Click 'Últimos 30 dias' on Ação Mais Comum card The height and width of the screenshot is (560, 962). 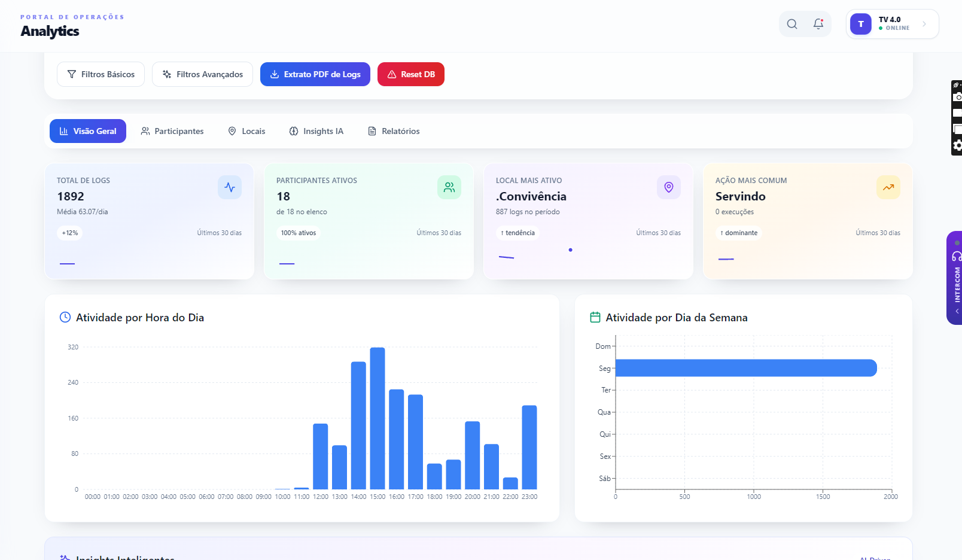pyautogui.click(x=878, y=233)
